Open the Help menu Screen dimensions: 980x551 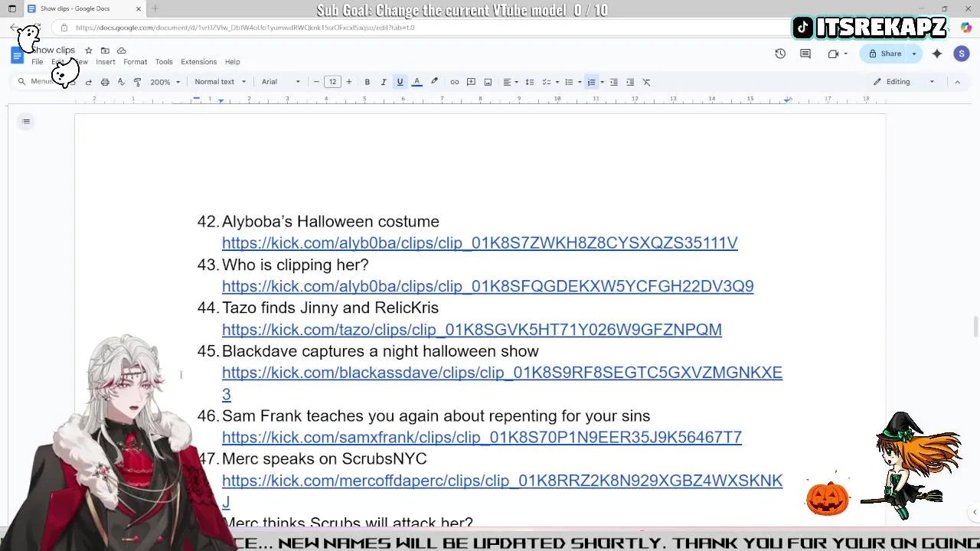[x=232, y=62]
